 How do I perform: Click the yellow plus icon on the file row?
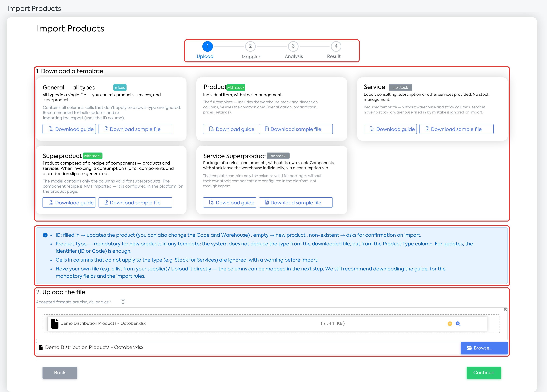point(450,324)
